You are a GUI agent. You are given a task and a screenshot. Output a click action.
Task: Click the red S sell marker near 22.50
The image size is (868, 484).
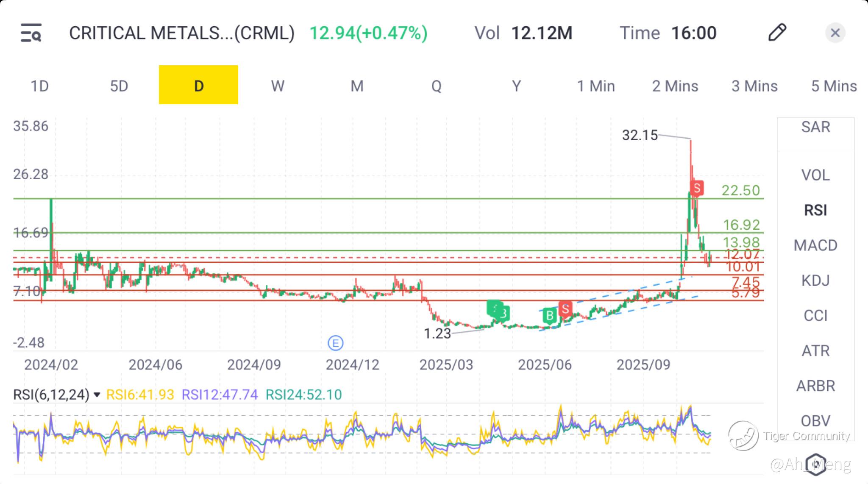696,188
